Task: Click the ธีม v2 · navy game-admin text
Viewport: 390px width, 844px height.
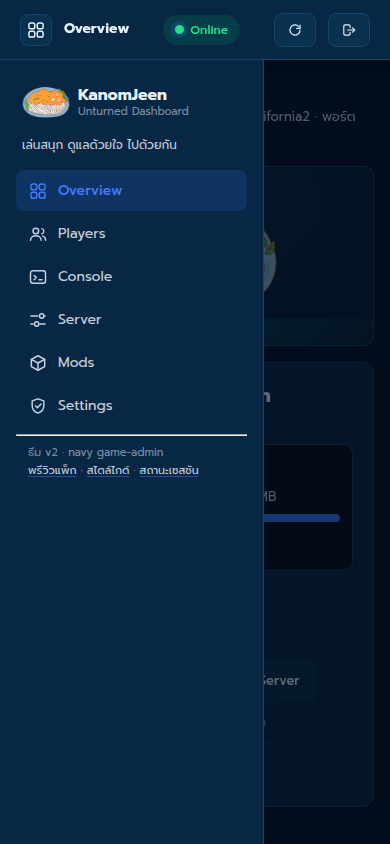Action: pyautogui.click(x=95, y=452)
